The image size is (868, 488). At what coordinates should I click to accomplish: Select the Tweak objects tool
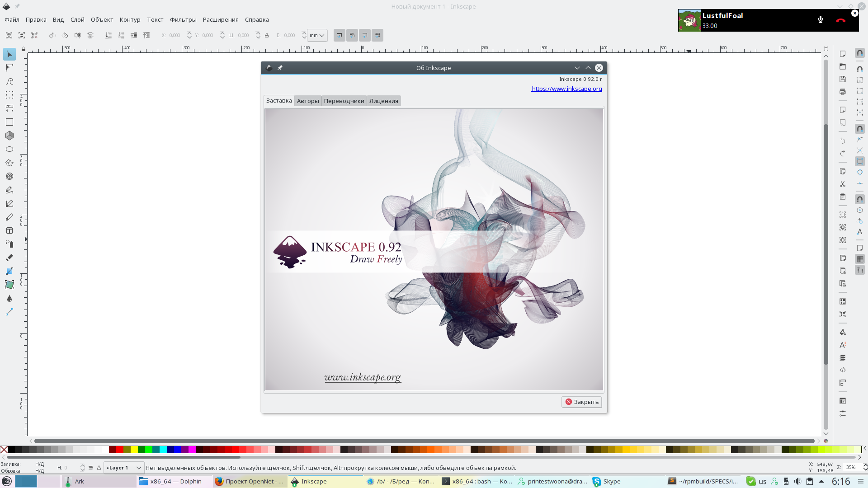pyautogui.click(x=9, y=81)
